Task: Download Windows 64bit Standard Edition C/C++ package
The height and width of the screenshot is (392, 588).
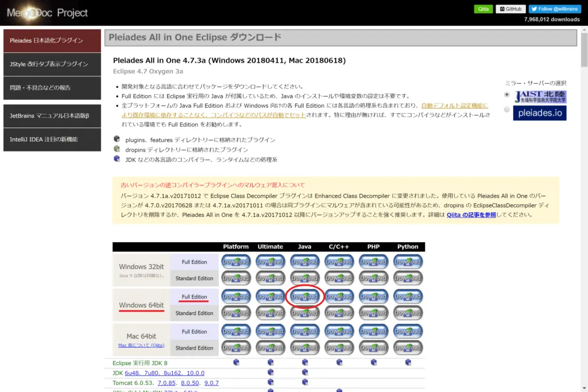Action: click(x=339, y=313)
